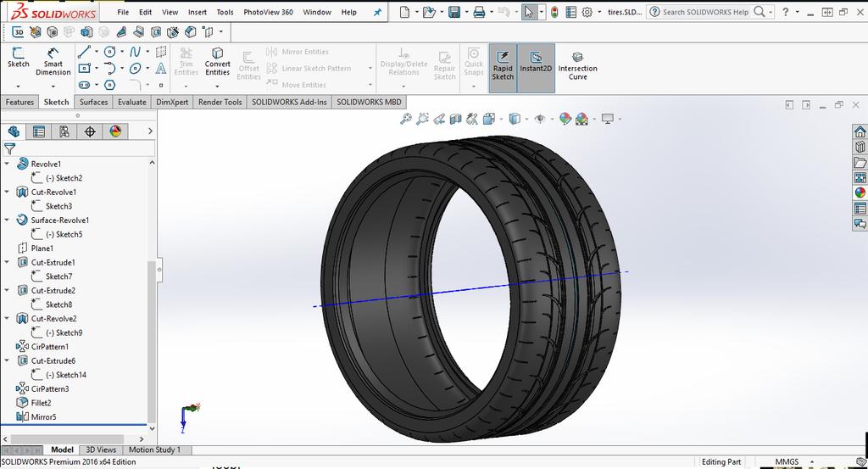Viewport: 868px width, 469px height.
Task: Open the DisplayManager tab icon
Action: point(115,131)
